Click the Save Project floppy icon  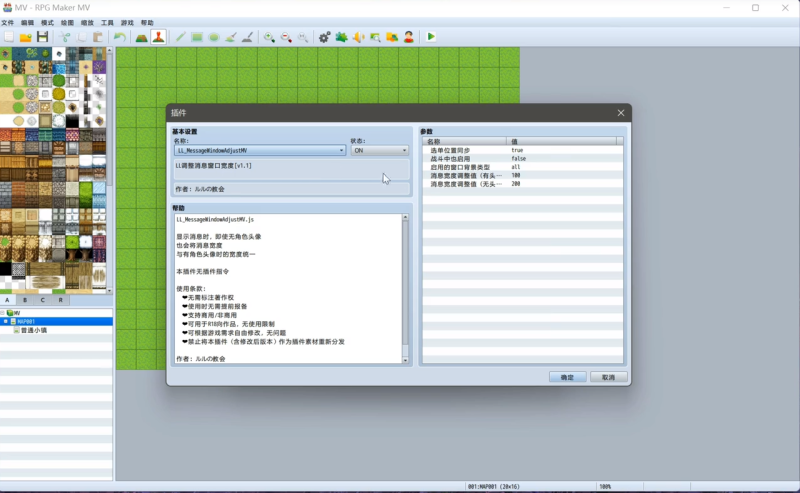pyautogui.click(x=42, y=37)
